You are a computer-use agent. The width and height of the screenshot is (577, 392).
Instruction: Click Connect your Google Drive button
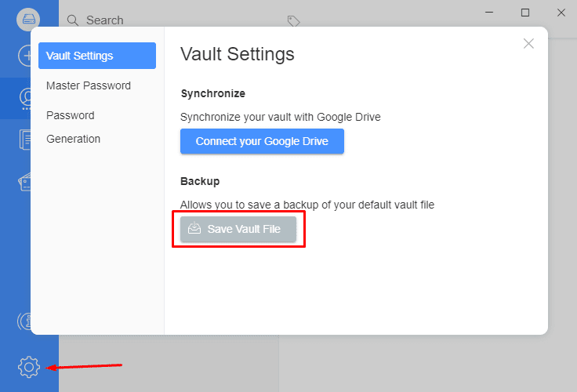click(262, 141)
